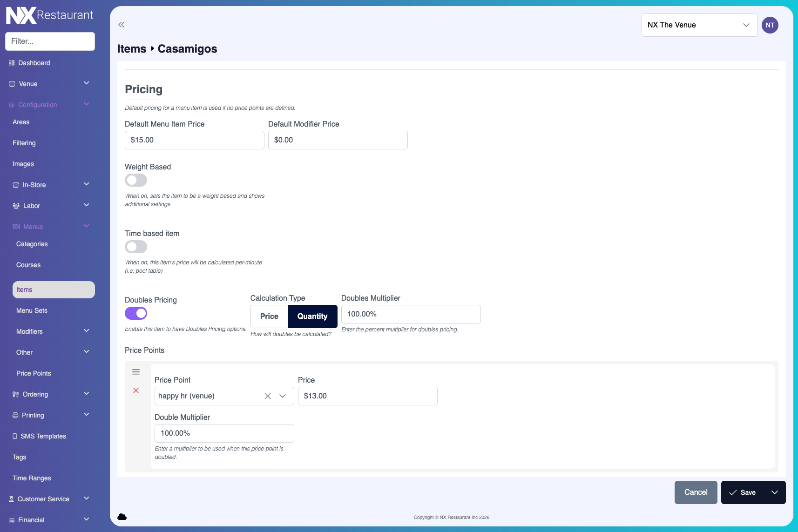Open Menu Sets in the sidebar
The width and height of the screenshot is (798, 532).
(32, 310)
